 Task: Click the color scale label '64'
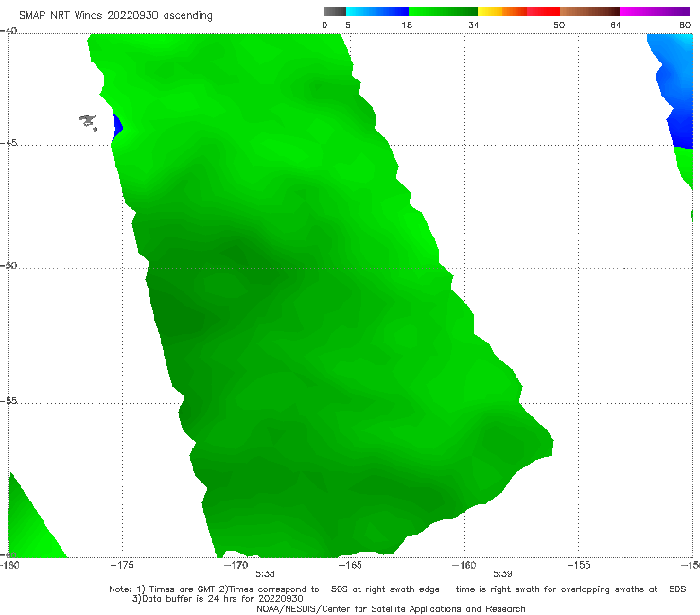(x=616, y=26)
